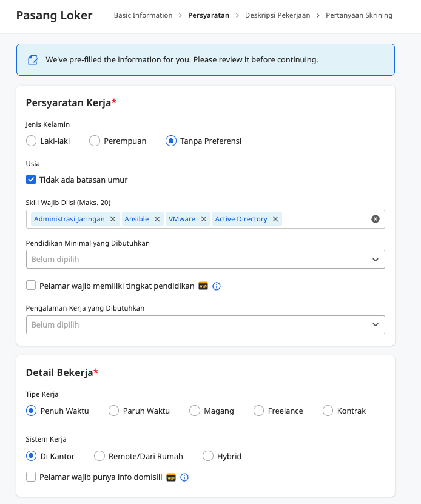This screenshot has height=504, width=421.
Task: Open Pengalaman Kerja yang Dibutuhkan dropdown
Action: click(206, 324)
